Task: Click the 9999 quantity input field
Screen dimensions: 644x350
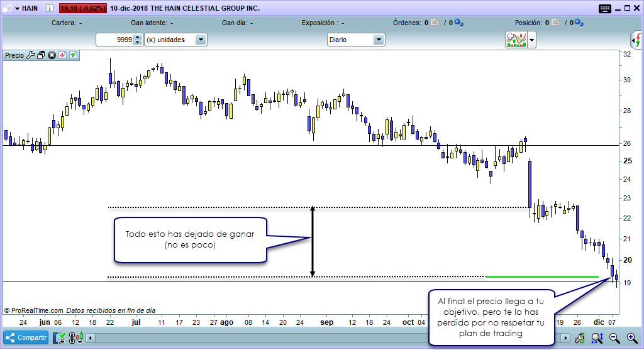Action: [116, 40]
